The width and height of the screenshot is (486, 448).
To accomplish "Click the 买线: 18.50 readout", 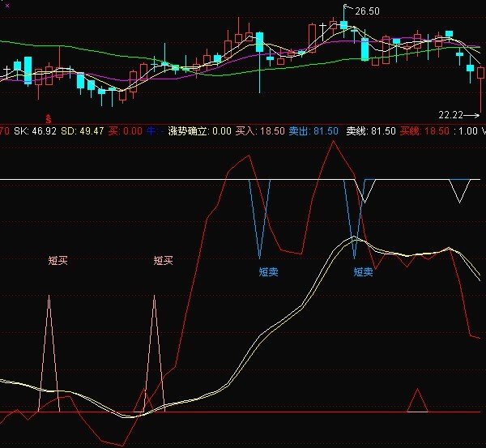I will tap(424, 130).
